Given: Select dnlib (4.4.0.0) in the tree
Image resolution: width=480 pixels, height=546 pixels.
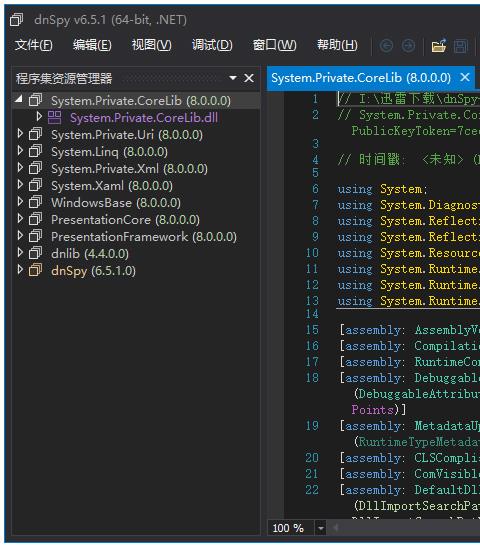Looking at the screenshot, I should [x=90, y=254].
